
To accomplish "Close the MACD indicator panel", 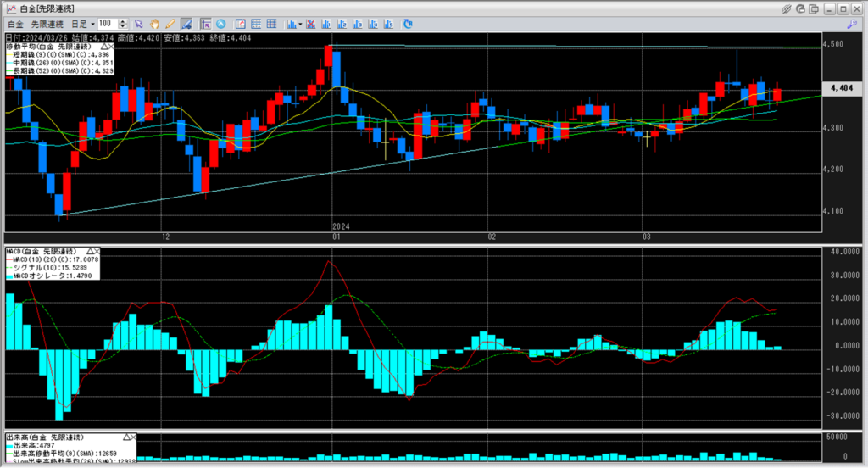I will [x=97, y=252].
